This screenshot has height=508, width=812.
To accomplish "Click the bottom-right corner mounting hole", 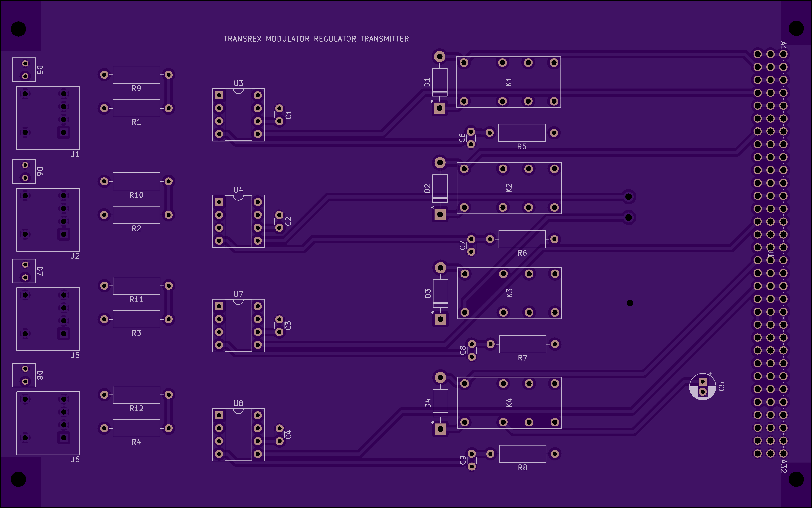I will 796,479.
